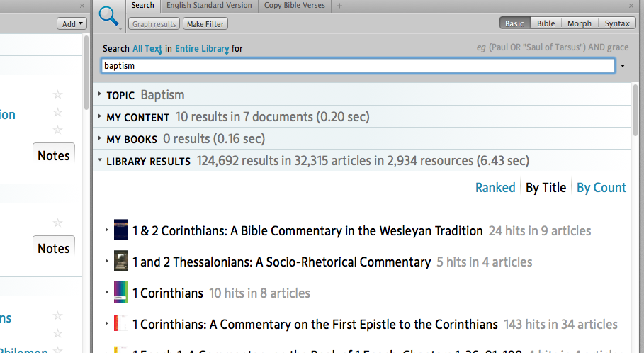The image size is (644, 353).
Task: Click the magnifying glass search icon
Action: [109, 16]
